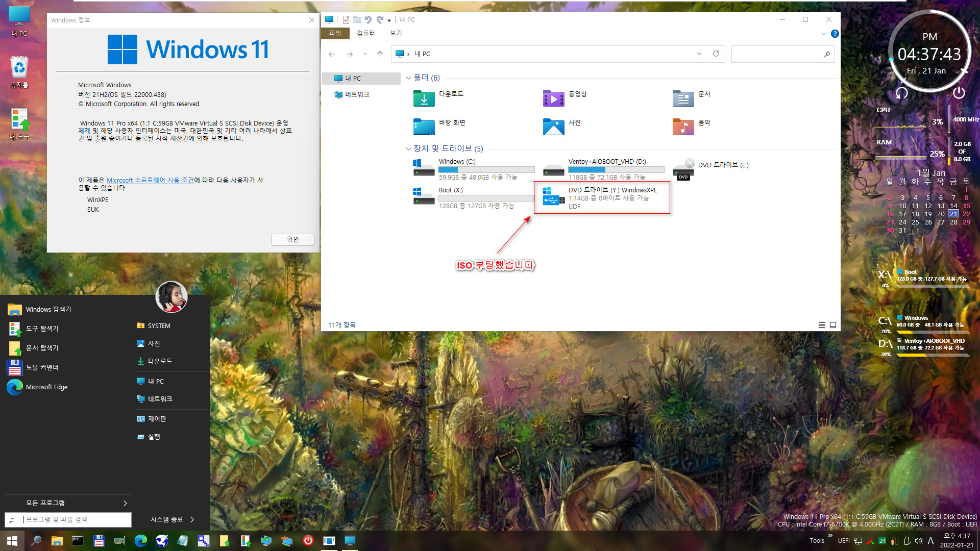
Task: Click the network computer tray icon
Action: [858, 541]
